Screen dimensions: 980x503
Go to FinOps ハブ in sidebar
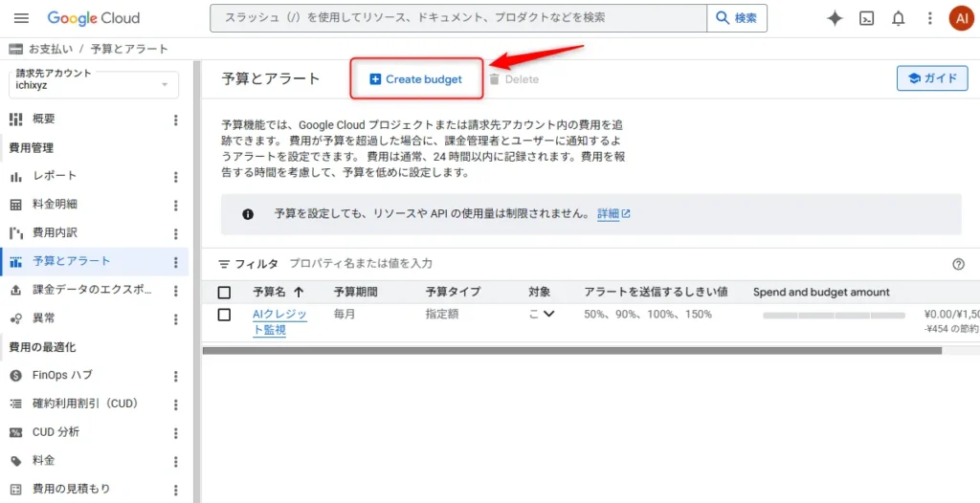pyautogui.click(x=62, y=375)
